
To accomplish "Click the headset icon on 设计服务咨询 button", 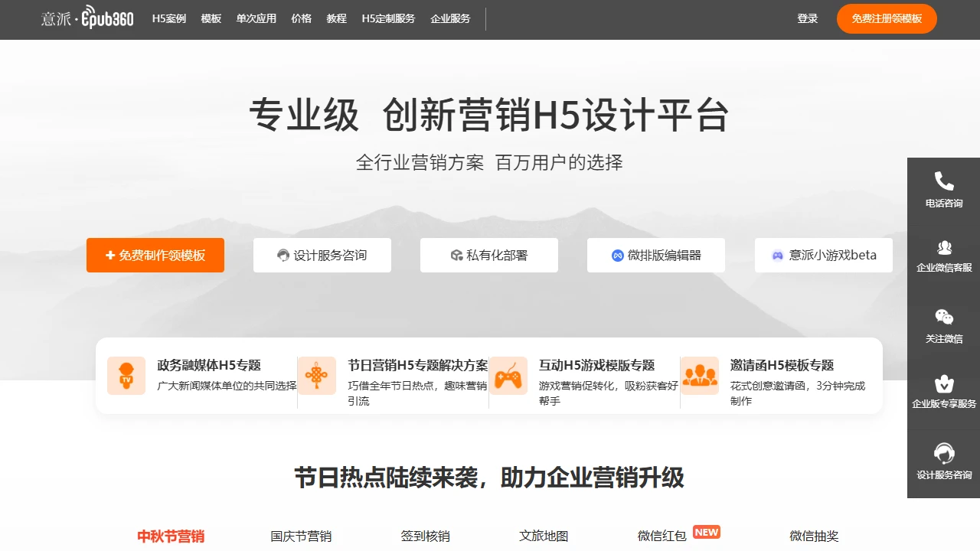I will pos(283,256).
